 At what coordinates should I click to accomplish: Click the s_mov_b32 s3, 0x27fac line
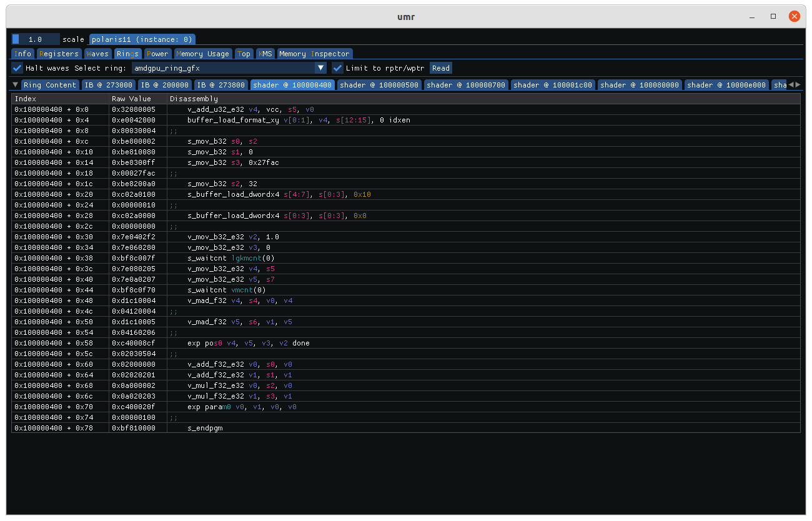[x=233, y=162]
